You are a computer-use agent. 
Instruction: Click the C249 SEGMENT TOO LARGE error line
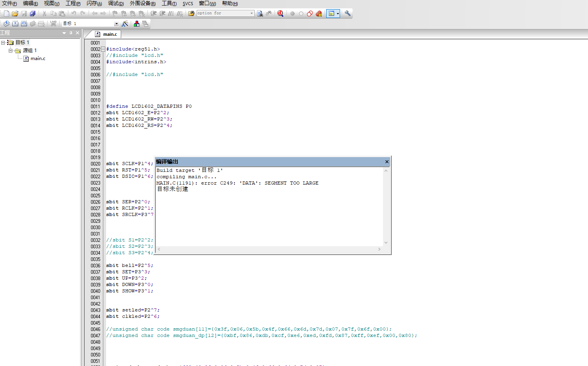238,183
